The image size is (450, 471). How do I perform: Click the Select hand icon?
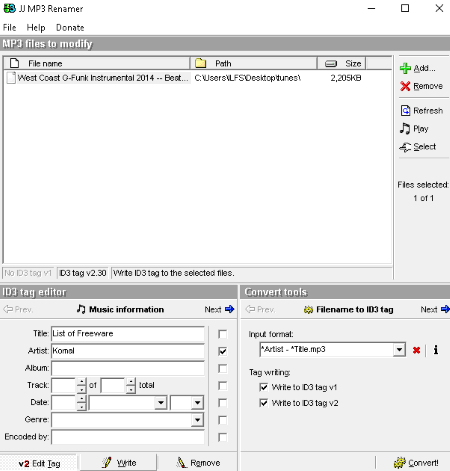(x=405, y=147)
